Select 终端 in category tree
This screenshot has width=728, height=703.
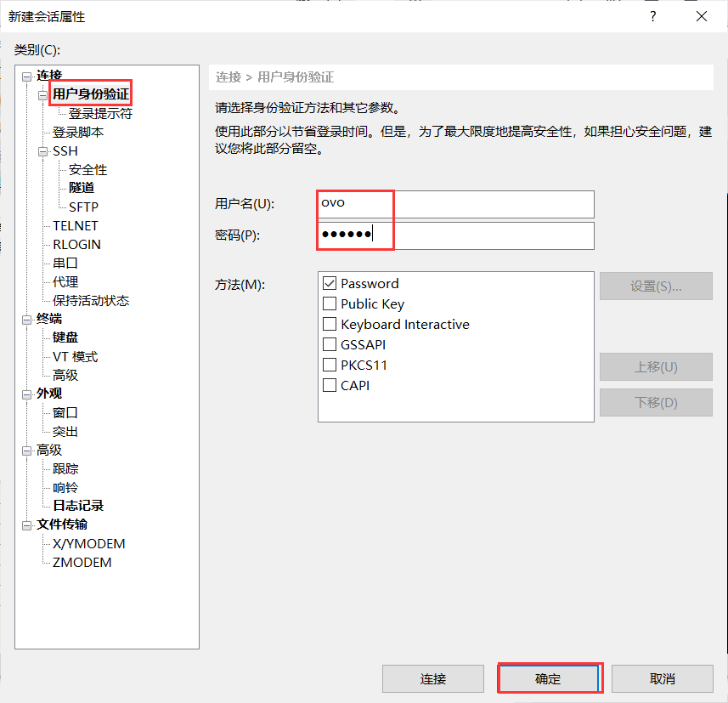point(49,319)
